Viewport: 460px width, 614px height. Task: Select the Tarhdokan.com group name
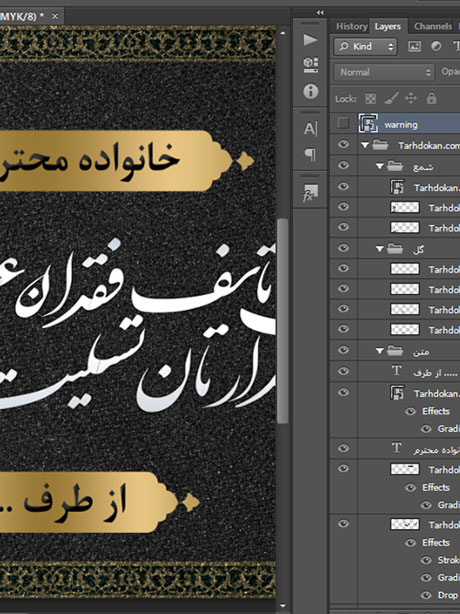point(429,146)
